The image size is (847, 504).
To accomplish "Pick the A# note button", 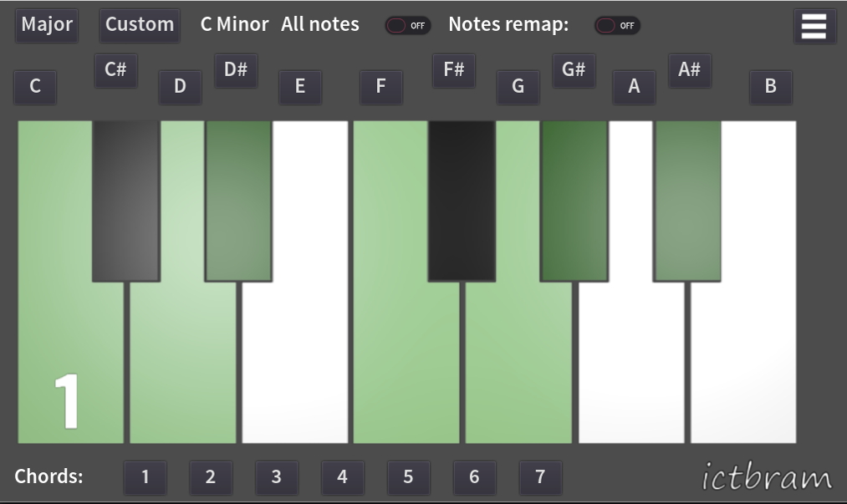I will point(689,70).
